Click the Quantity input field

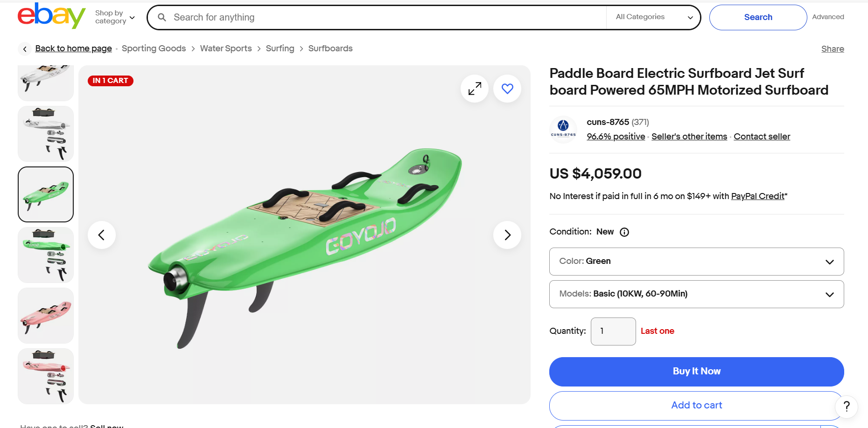point(613,331)
